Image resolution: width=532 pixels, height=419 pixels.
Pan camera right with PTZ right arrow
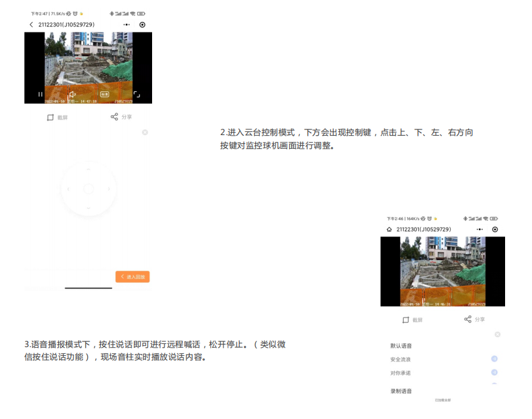108,189
